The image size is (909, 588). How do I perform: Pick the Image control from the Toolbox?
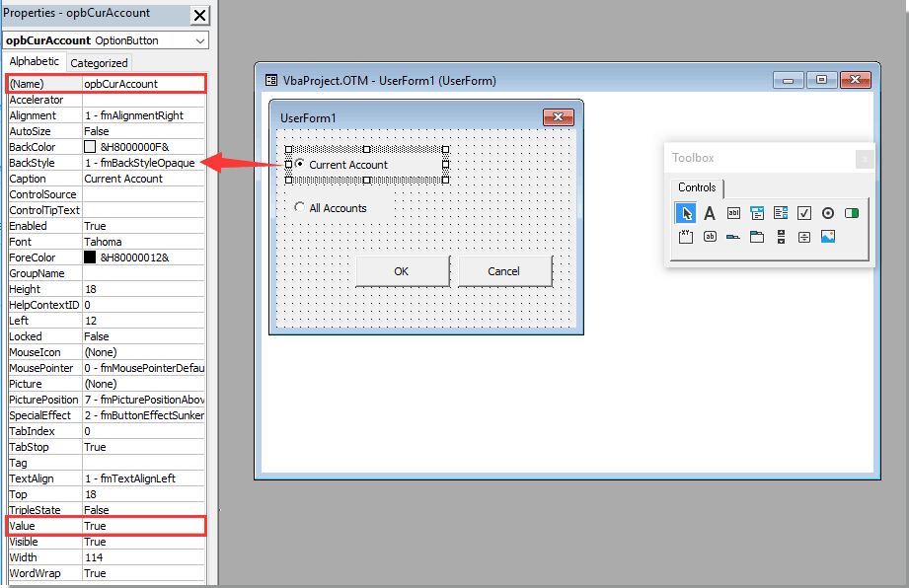(x=827, y=237)
